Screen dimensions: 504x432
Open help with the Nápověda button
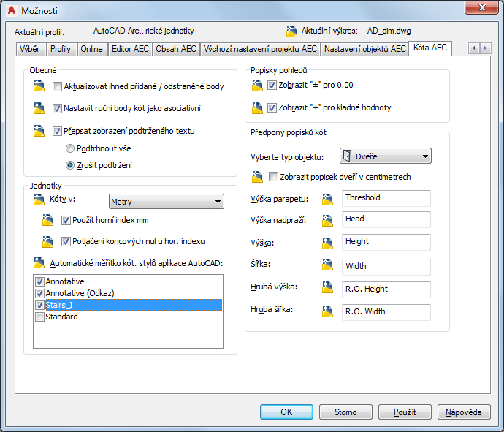(464, 412)
